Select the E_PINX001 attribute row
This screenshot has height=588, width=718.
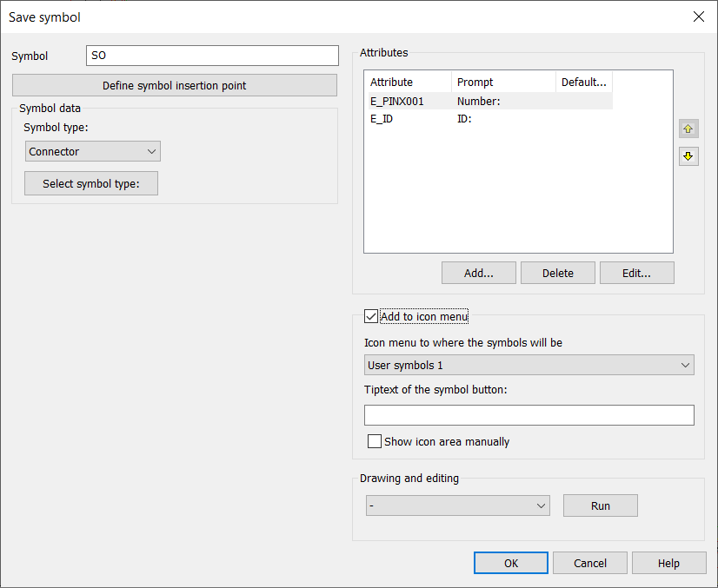pos(398,102)
